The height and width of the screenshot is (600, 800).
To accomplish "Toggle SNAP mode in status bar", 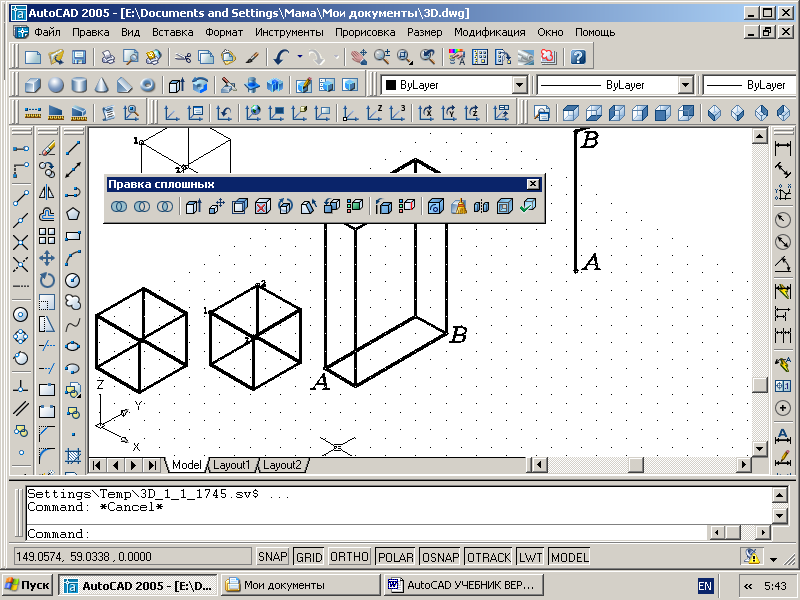I will (272, 557).
